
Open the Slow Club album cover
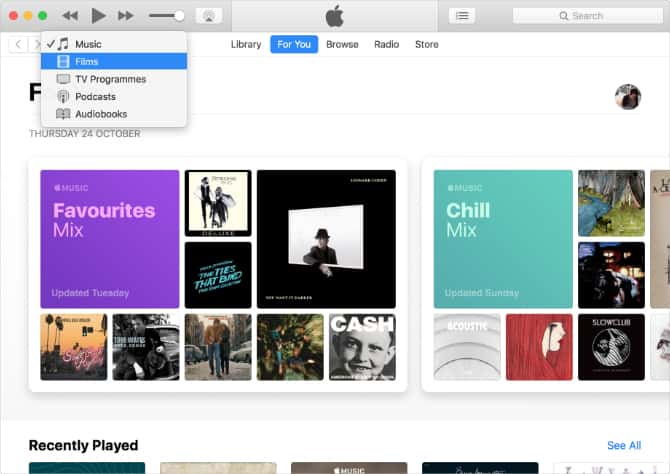tap(611, 347)
